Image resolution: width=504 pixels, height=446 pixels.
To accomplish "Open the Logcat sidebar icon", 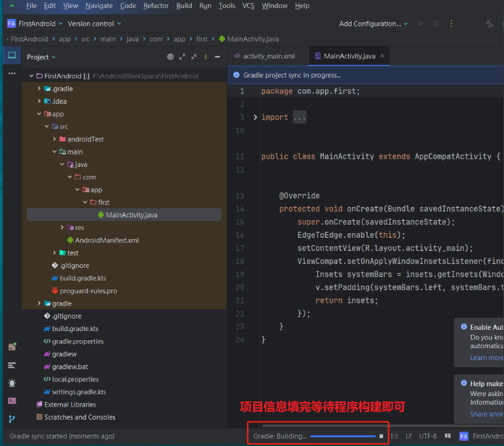I will point(12,365).
